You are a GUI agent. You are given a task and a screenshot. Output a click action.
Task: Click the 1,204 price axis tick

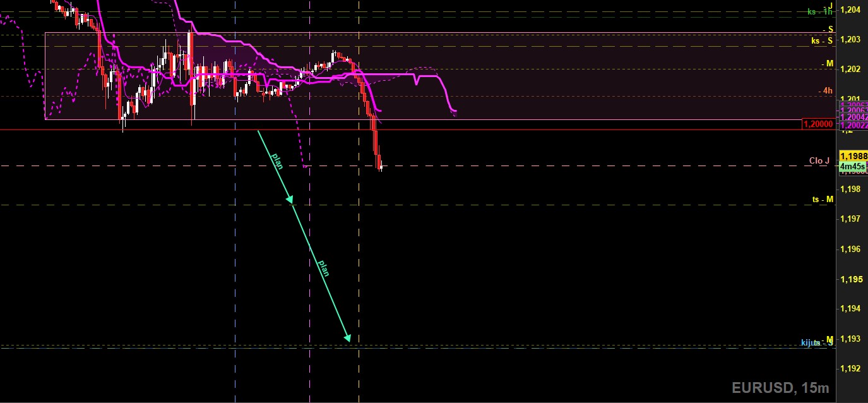pos(852,9)
